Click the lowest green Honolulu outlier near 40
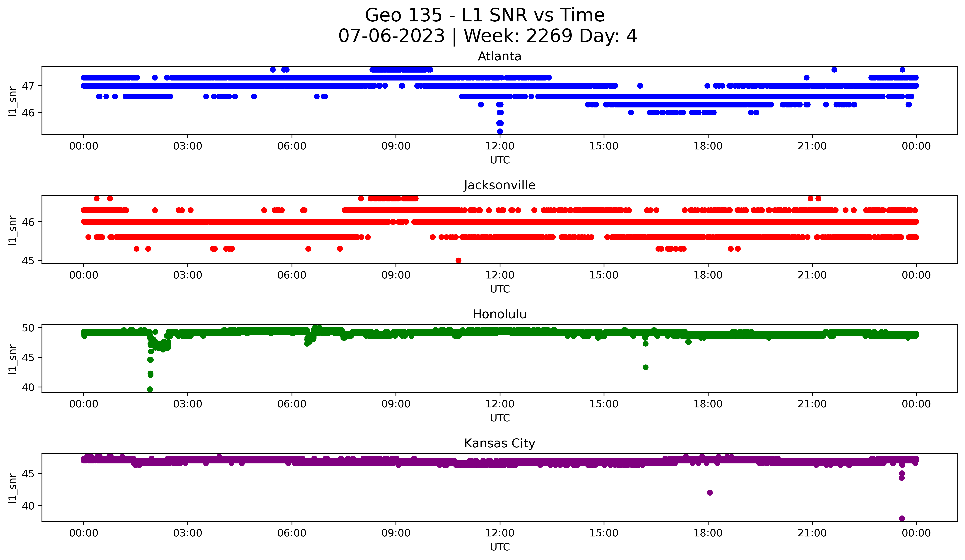 pyautogui.click(x=150, y=389)
